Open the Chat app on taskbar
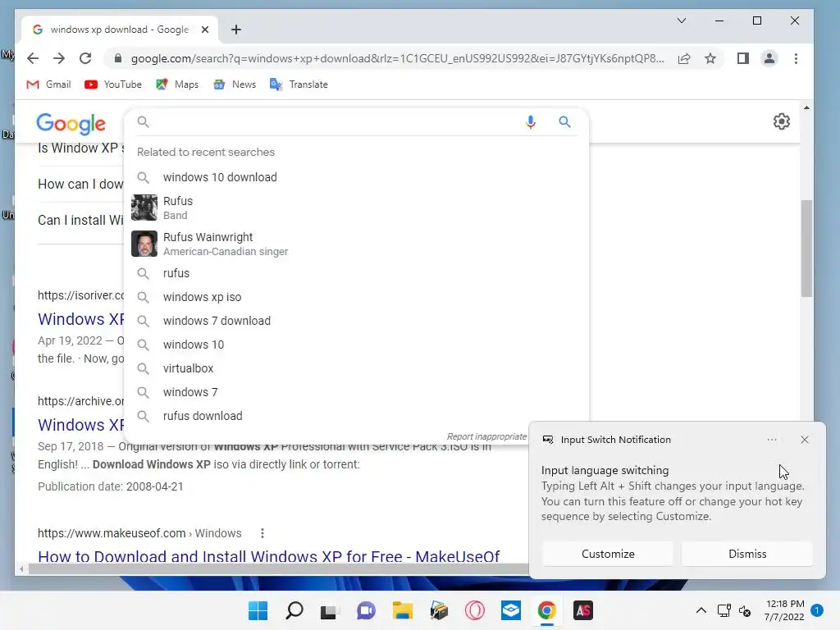The height and width of the screenshot is (630, 840). click(x=366, y=610)
